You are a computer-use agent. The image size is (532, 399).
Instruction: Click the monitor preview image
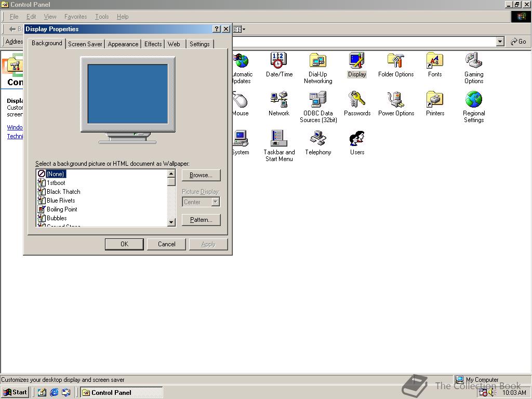click(x=128, y=100)
